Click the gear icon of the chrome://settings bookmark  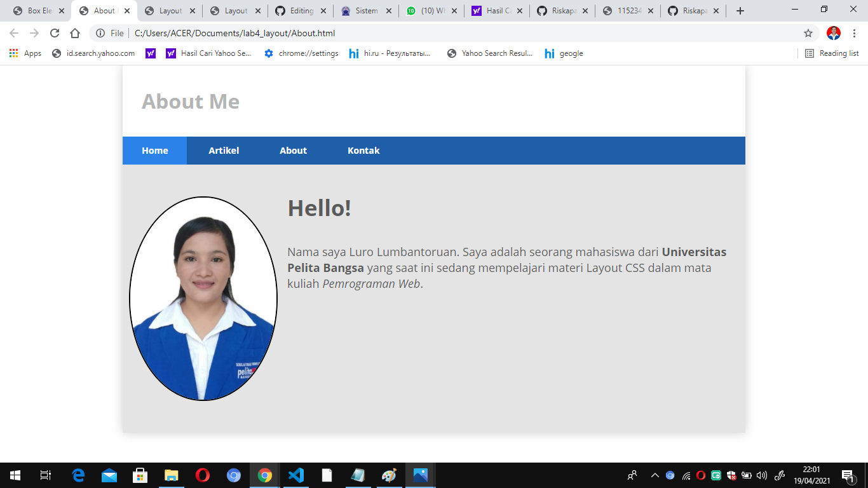coord(269,53)
